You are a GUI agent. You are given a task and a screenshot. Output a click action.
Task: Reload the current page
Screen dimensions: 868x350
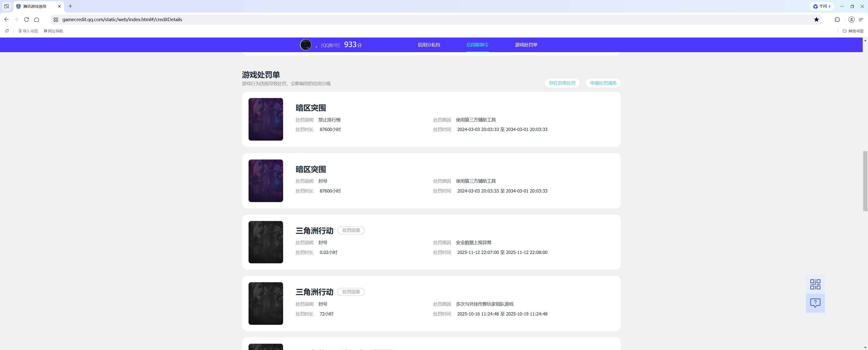(26, 19)
